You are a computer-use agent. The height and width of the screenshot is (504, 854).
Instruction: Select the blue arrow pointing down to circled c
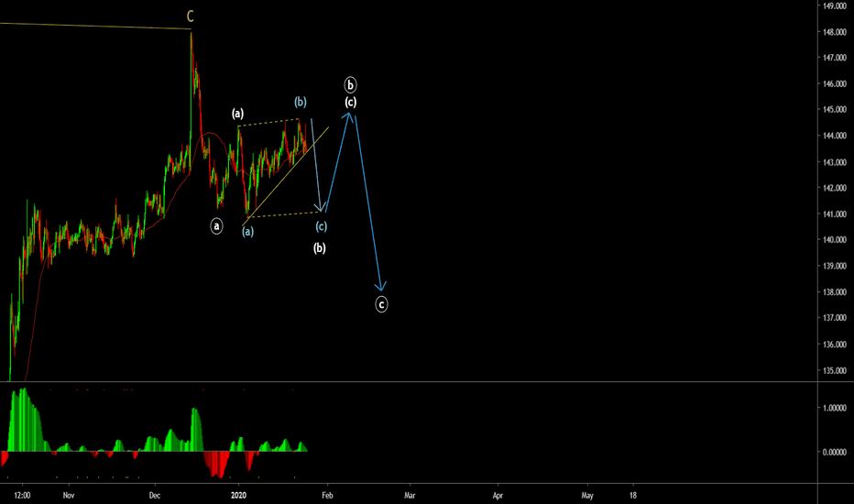pos(367,202)
